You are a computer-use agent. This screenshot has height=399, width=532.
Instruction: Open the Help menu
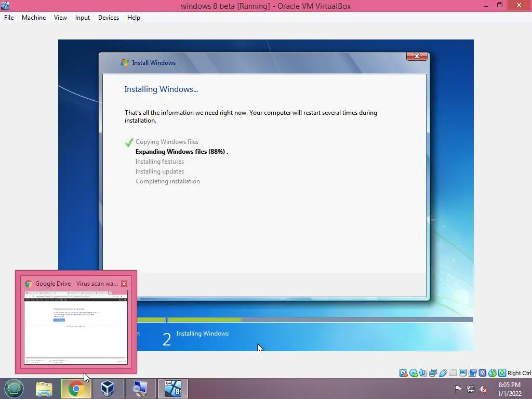[134, 18]
